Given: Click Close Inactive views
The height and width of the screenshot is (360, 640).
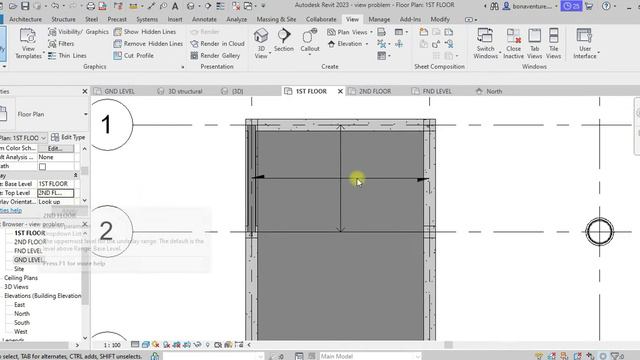Looking at the screenshot, I should pos(513,44).
